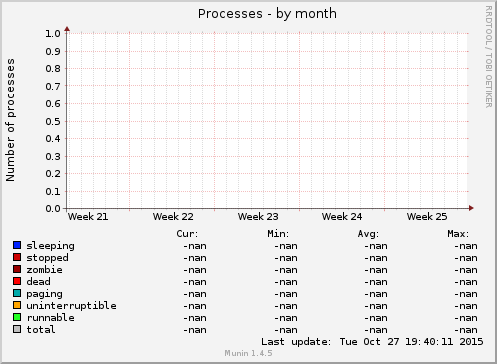This screenshot has height=364, width=497.
Task: Click the sleeping row Cur -nan value
Action: pyautogui.click(x=195, y=246)
